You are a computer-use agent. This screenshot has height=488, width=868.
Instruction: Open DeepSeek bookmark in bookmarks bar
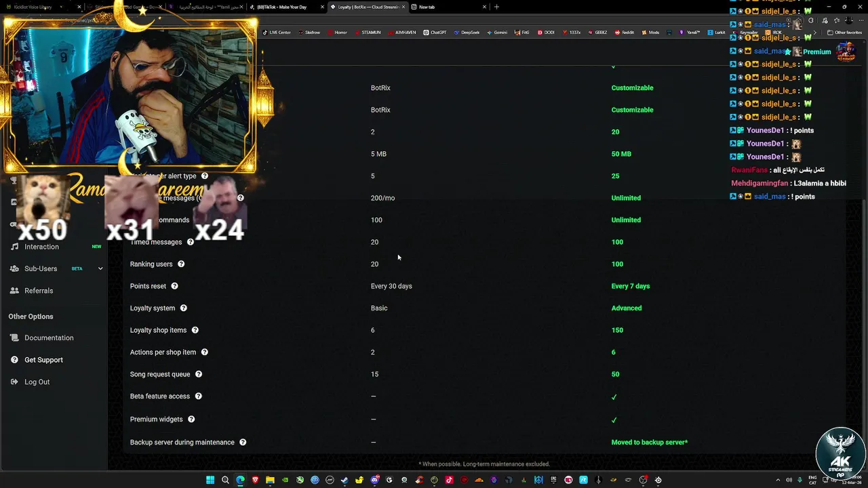467,33
